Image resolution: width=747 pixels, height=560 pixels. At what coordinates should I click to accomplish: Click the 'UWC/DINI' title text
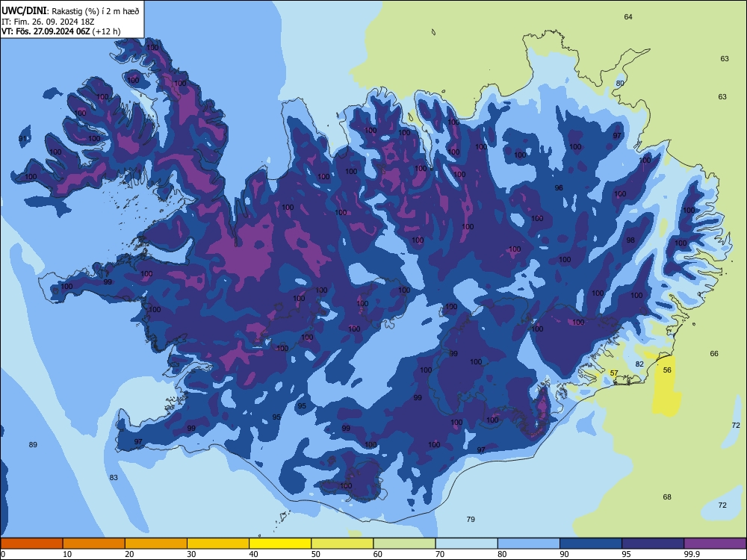pyautogui.click(x=24, y=11)
